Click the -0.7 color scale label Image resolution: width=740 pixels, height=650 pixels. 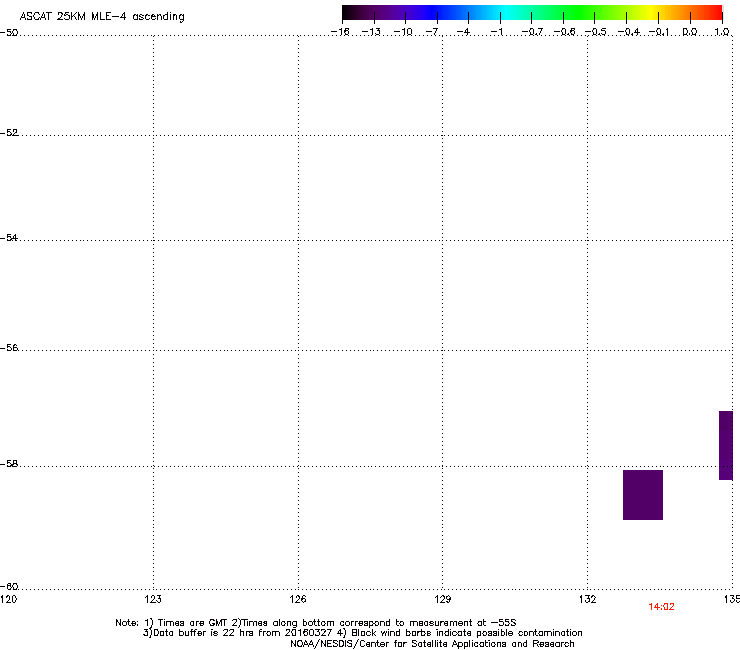pos(531,32)
